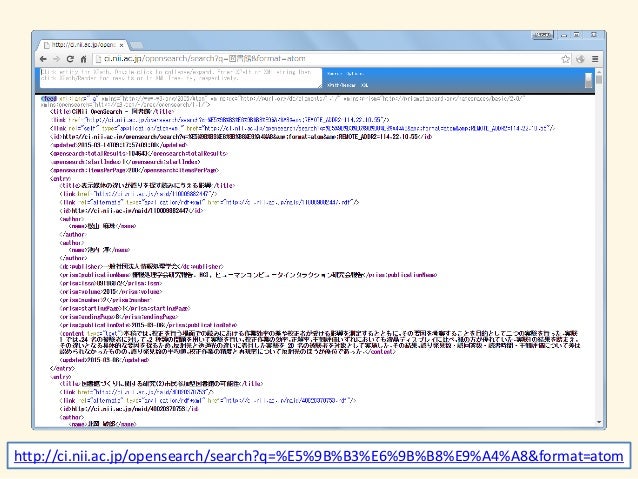
Task: Click the browser Forward arrow
Action: pos(57,59)
